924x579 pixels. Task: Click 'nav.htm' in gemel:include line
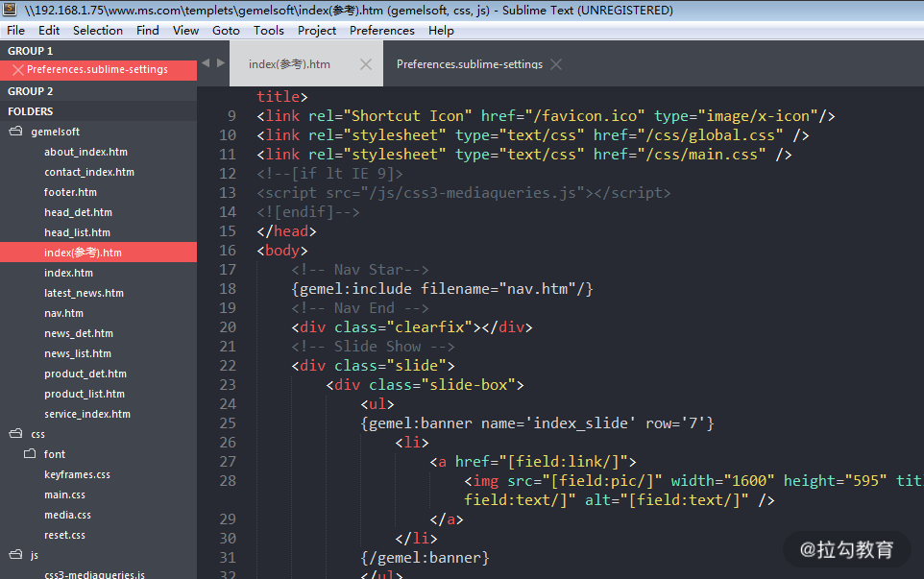[x=538, y=289]
